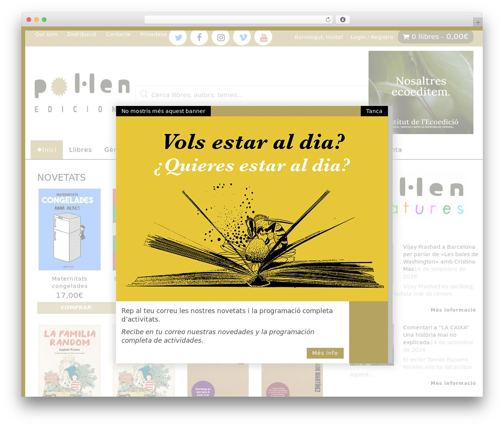The height and width of the screenshot is (427, 504).
Task: Click 'Més informació' under La Caixa comment
Action: click(453, 383)
